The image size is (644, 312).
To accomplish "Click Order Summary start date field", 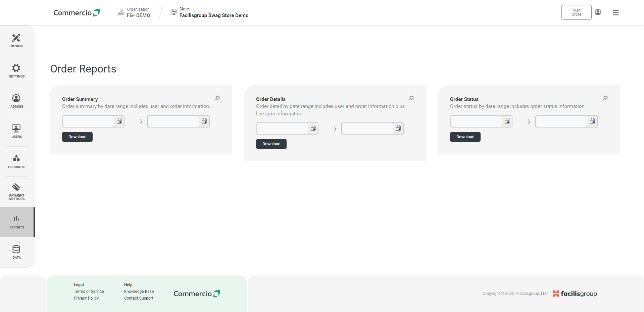I will (88, 121).
